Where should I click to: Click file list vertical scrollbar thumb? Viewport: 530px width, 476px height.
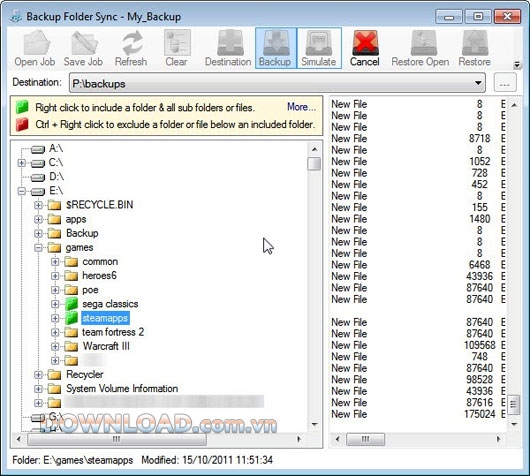click(514, 405)
